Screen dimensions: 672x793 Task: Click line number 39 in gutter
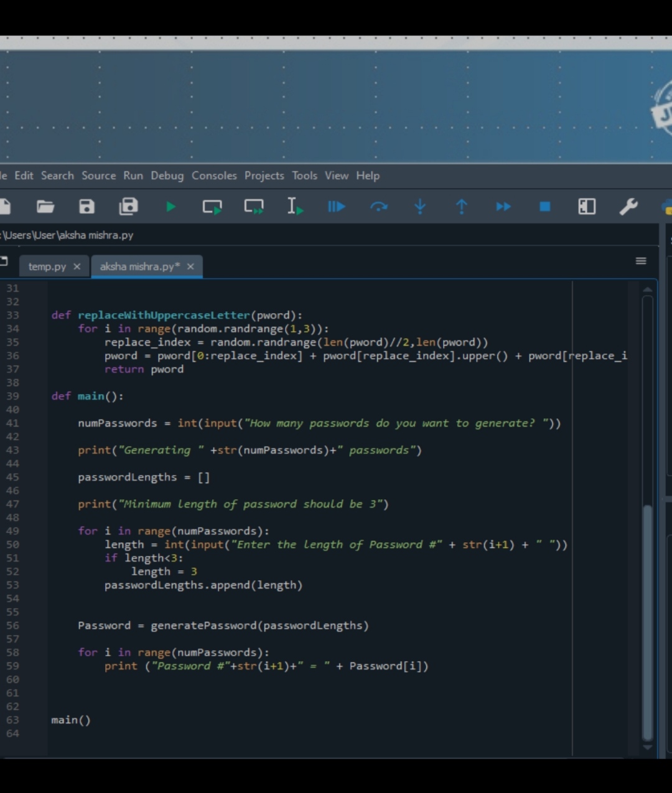pos(12,396)
